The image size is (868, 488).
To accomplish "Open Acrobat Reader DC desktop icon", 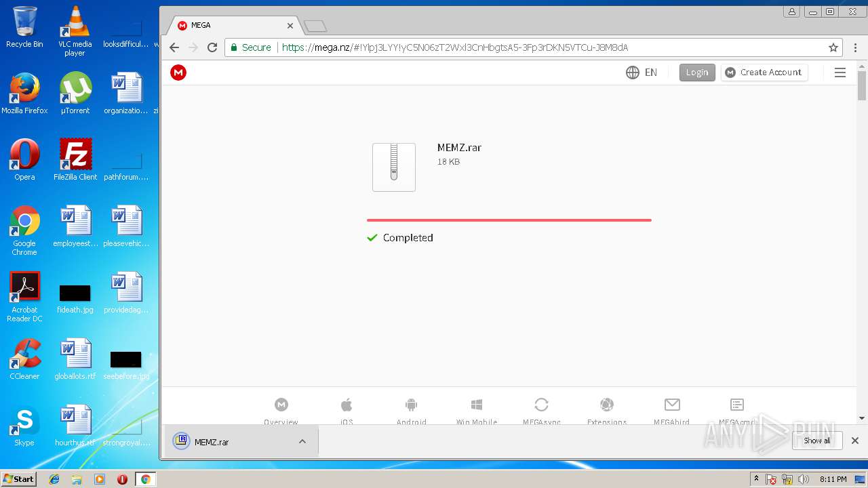I will [x=24, y=298].
